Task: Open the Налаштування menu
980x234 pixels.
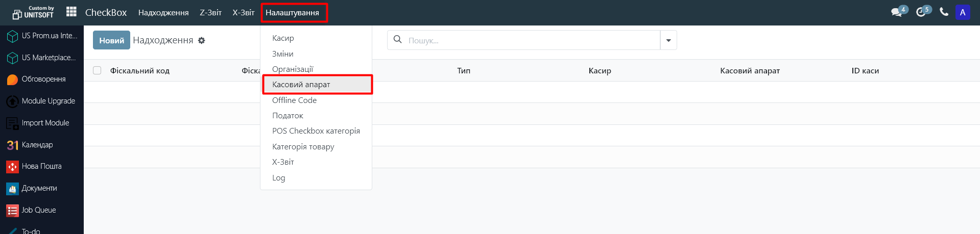Action: click(x=292, y=13)
